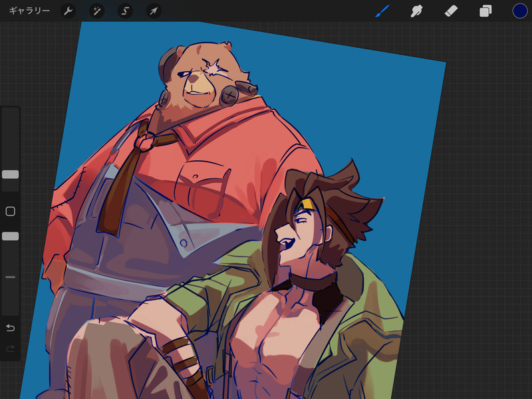Open the Actions wrench menu
The width and height of the screenshot is (532, 399).
68,11
